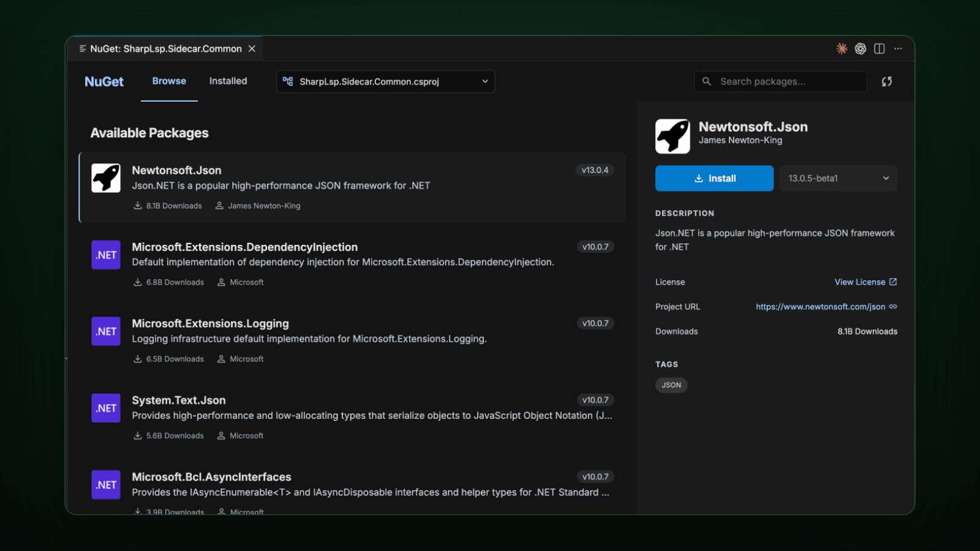This screenshot has height=551, width=980.
Task: Select the Microsoft.Bcl.AsyncInterfaces package title
Action: pos(211,477)
